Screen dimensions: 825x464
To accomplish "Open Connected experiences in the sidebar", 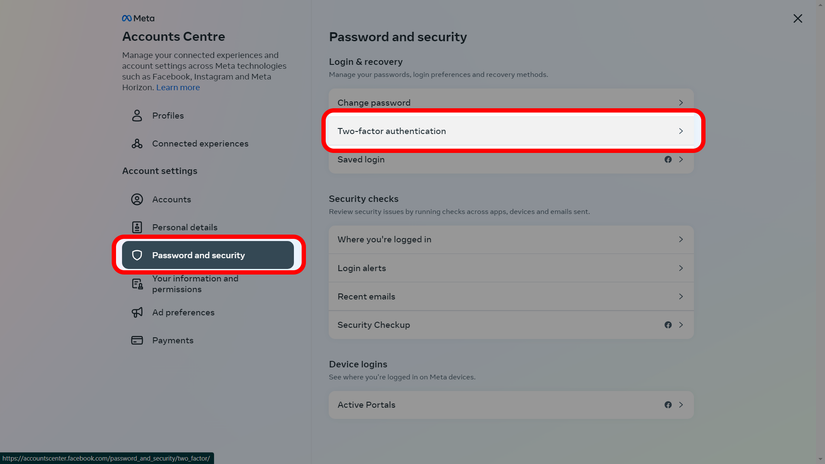I will 208,144.
